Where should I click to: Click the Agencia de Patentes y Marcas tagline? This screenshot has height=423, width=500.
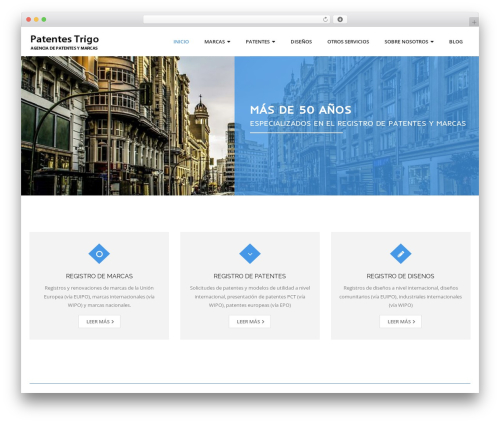64,48
